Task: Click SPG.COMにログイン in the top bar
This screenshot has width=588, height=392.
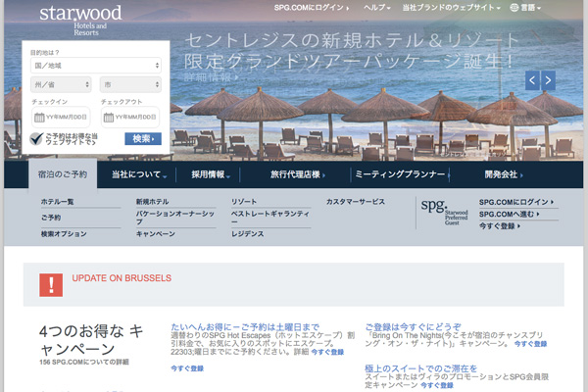Action: tap(312, 8)
